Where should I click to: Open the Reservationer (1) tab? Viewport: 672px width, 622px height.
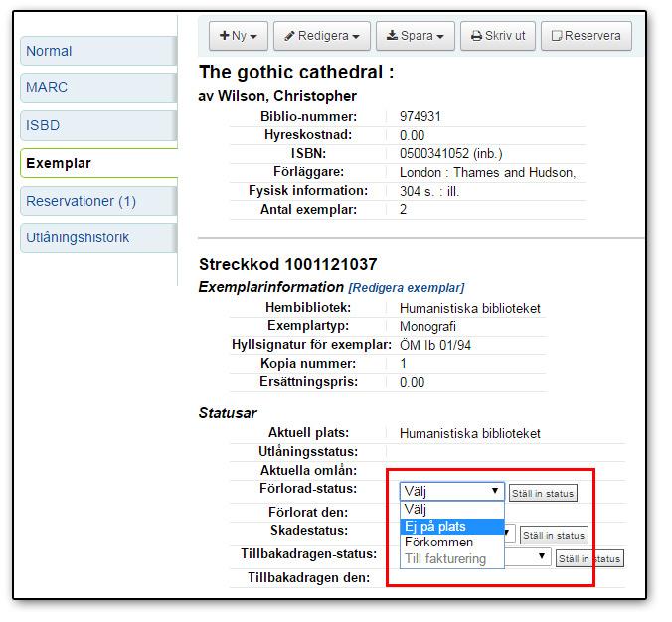pos(99,203)
